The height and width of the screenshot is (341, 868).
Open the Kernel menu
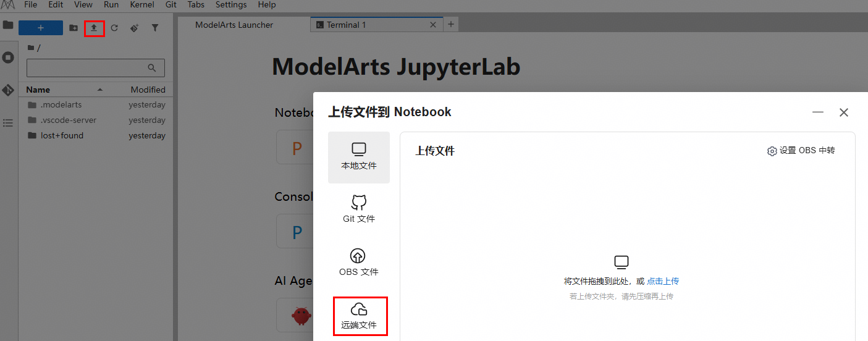click(x=142, y=4)
